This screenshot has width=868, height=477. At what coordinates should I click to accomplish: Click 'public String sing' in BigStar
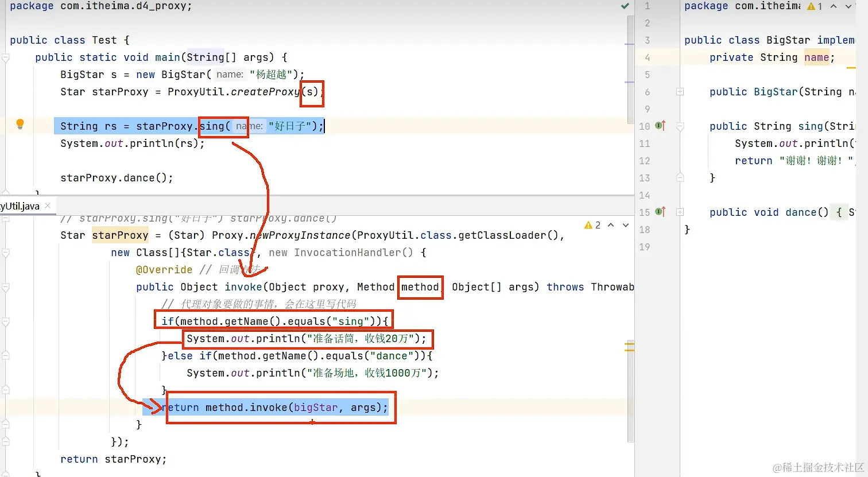point(766,126)
